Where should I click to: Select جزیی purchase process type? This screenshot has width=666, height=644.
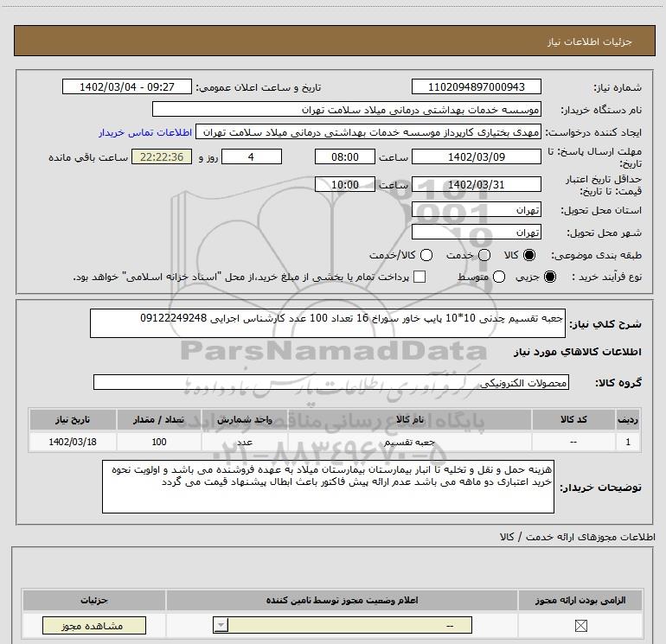point(553,277)
